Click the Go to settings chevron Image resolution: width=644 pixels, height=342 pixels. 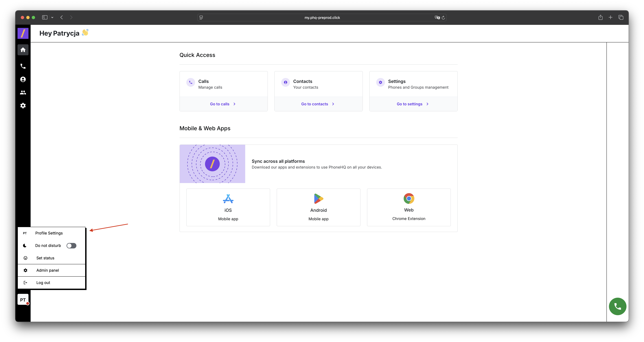point(427,104)
